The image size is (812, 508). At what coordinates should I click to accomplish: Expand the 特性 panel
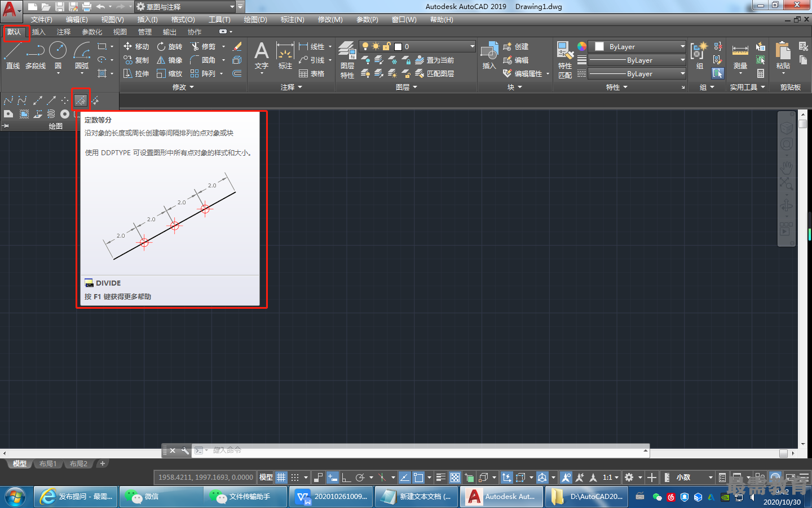[617, 87]
